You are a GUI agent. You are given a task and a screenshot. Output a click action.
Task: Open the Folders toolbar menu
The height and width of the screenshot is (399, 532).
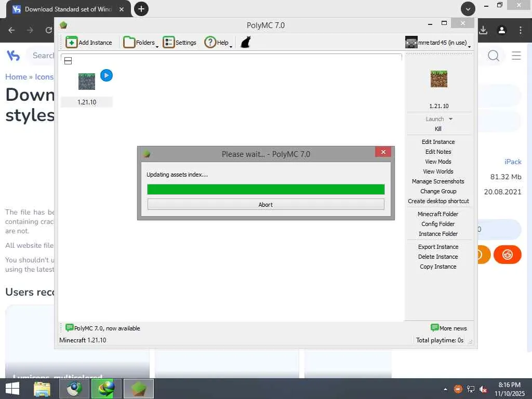140,43
